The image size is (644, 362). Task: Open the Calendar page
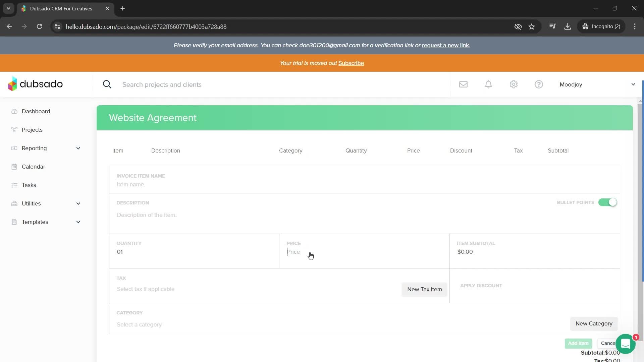click(33, 167)
